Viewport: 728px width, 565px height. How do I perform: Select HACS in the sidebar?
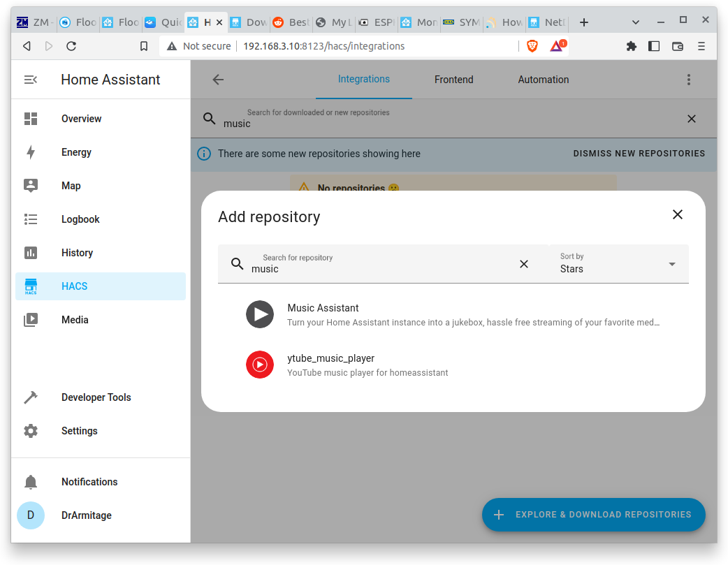tap(101, 286)
